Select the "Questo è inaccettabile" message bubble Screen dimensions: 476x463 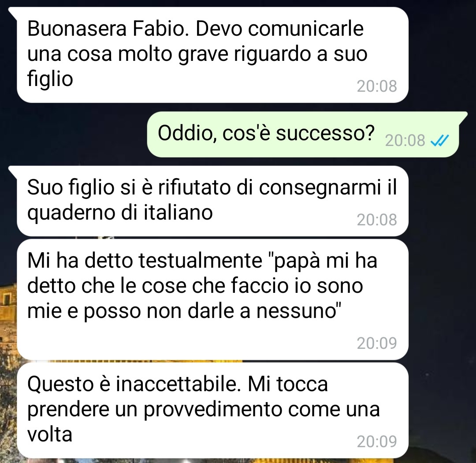click(212, 410)
